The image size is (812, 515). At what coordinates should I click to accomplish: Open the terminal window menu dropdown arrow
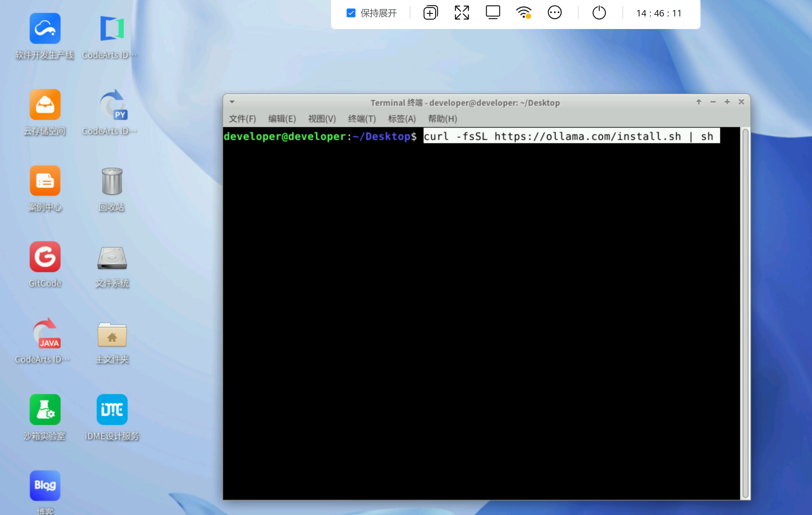tap(232, 102)
